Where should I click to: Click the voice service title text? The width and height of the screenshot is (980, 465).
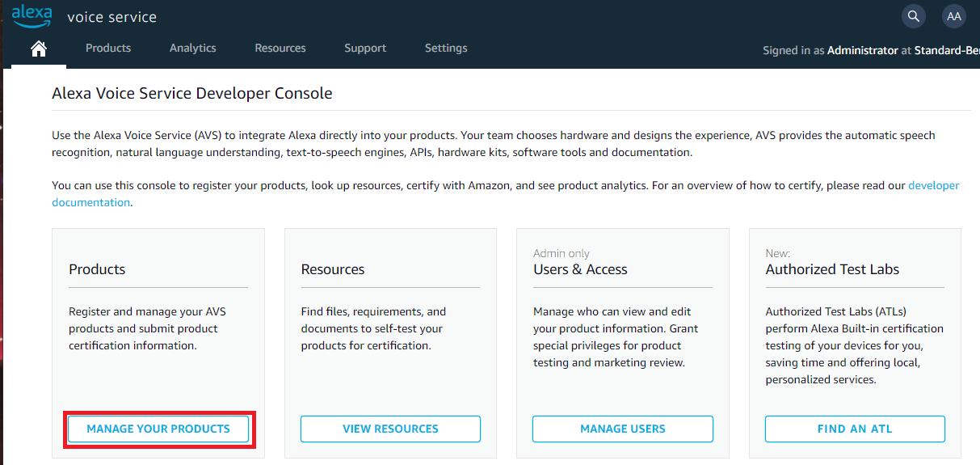112,17
